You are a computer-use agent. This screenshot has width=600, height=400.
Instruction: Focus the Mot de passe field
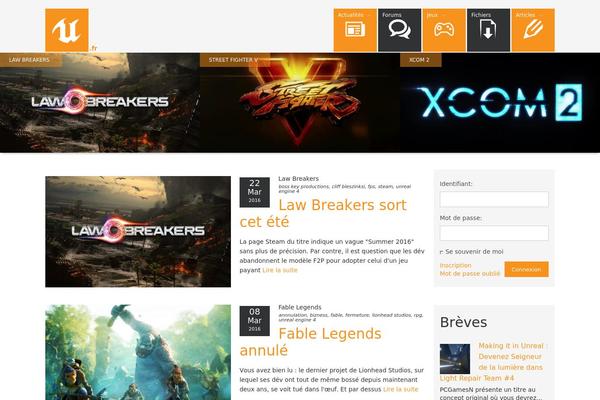494,233
